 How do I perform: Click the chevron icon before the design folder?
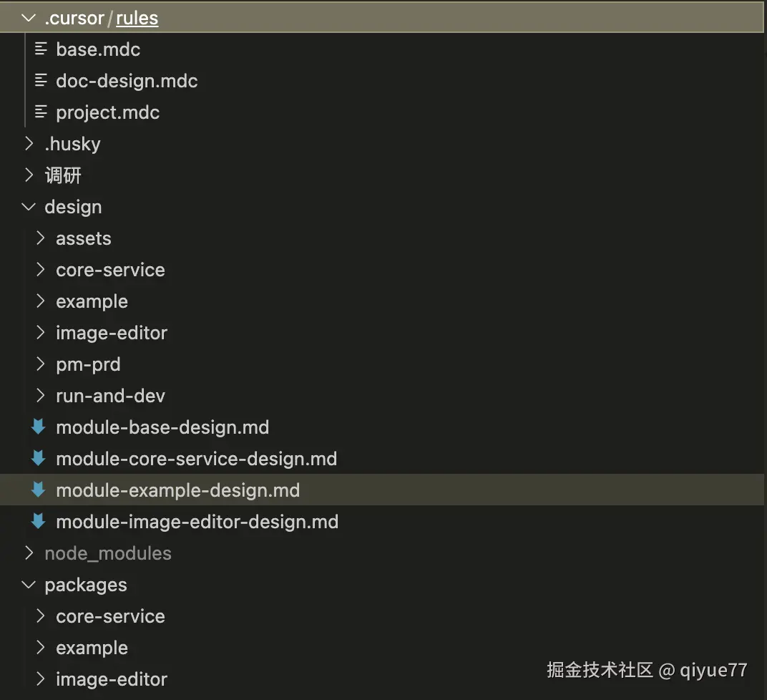coord(29,206)
